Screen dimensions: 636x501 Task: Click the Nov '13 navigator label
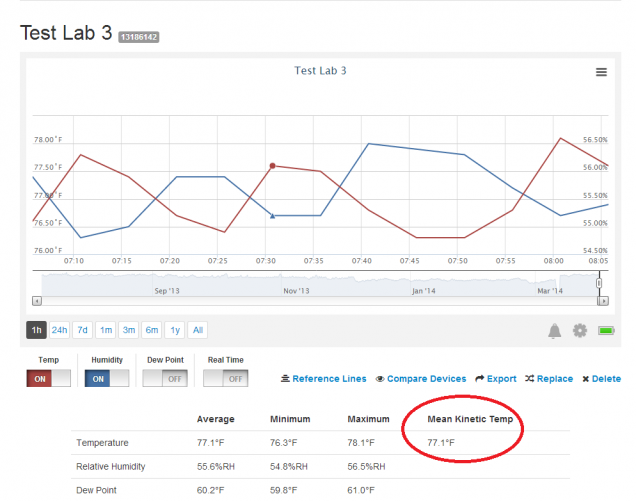point(296,291)
